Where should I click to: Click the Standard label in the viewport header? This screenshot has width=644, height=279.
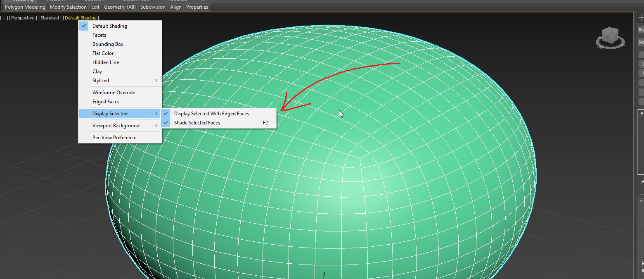tap(50, 17)
